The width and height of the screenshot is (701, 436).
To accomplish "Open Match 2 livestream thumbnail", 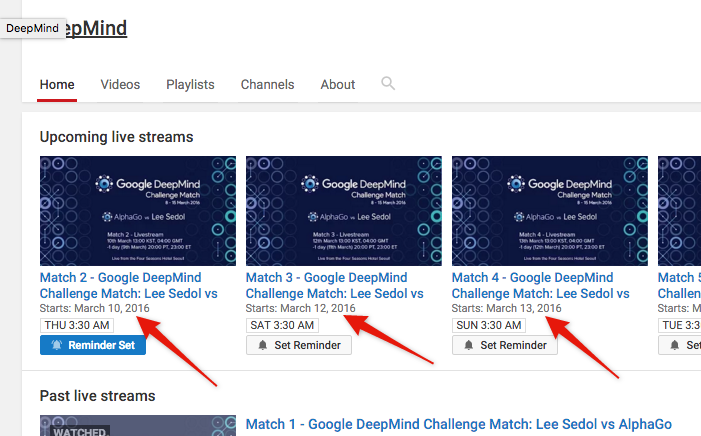I will tap(138, 211).
